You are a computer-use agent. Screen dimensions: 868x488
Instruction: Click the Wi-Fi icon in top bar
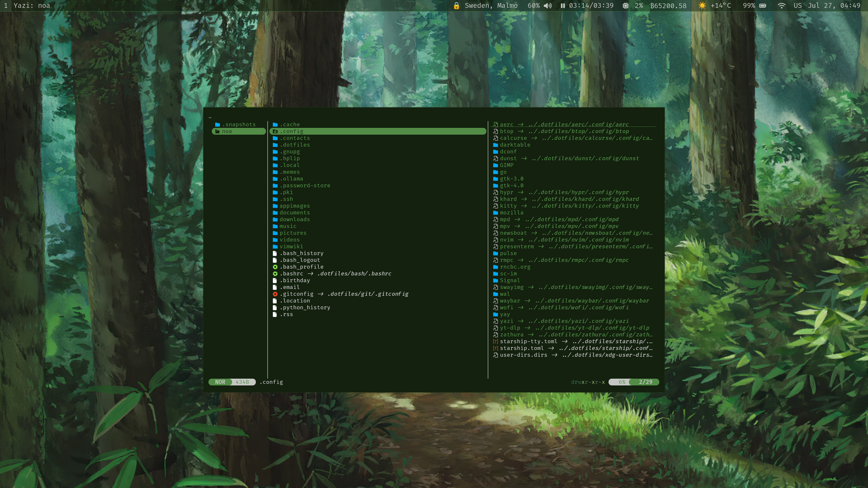[x=782, y=5]
